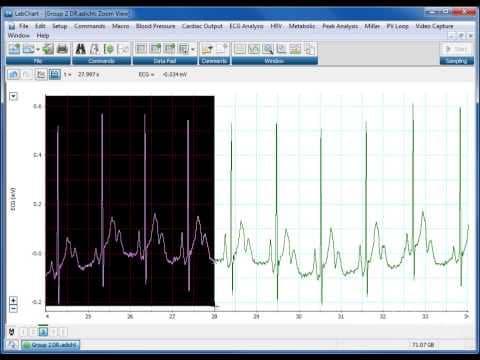Click the Multiple Add to Data Pad icon
The width and height of the screenshot is (480, 360).
170,49
